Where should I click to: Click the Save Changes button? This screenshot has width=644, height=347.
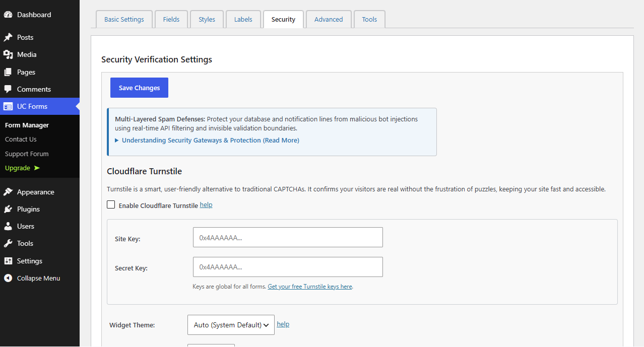pos(139,88)
